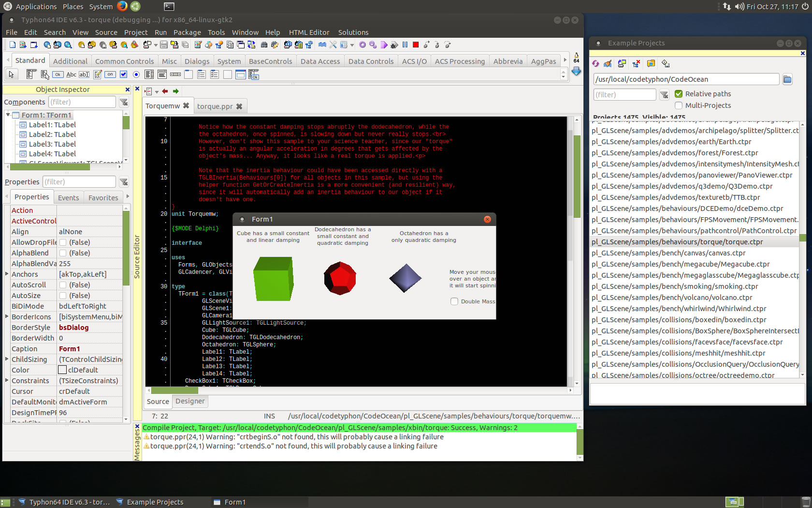Select the TEdit (abI) palette component
812x508 pixels.
click(x=84, y=75)
